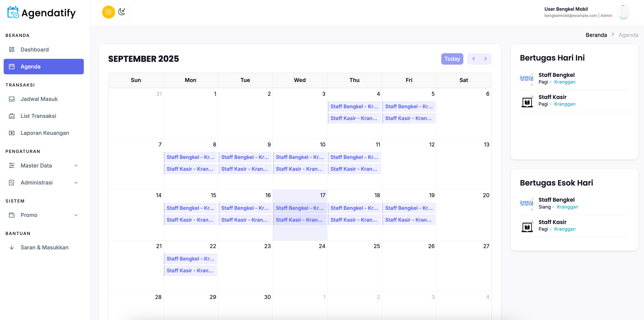The width and height of the screenshot is (644, 320).
Task: Click the Jadwal Masuk inbox icon
Action: 12,99
